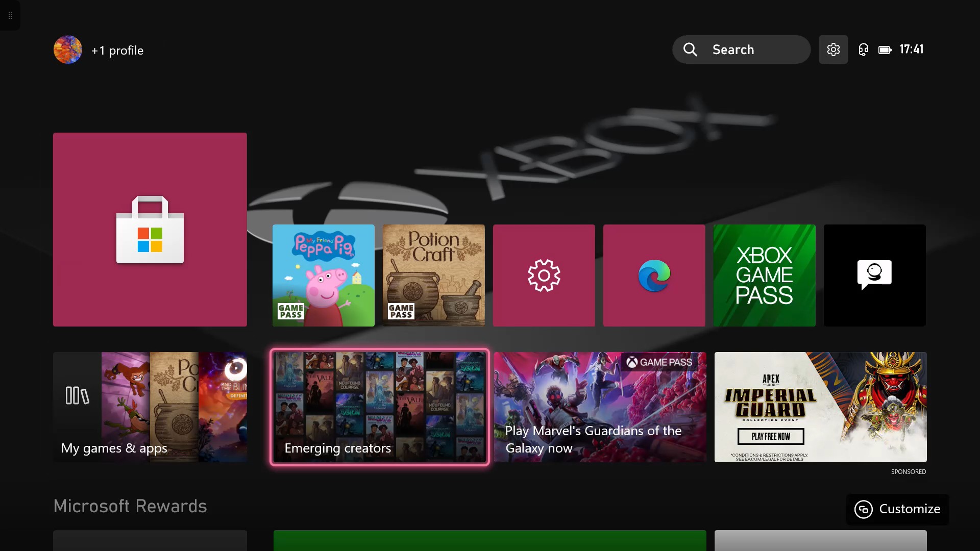Open the green Microsoft Rewards banner below
The image size is (980, 551).
490,540
